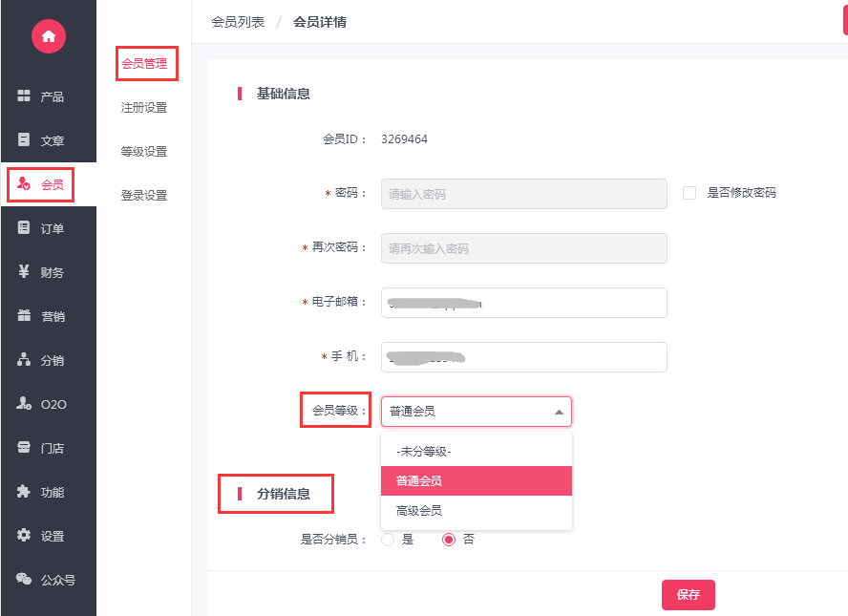
Task: Open the 产品 products grid icon
Action: tap(24, 96)
